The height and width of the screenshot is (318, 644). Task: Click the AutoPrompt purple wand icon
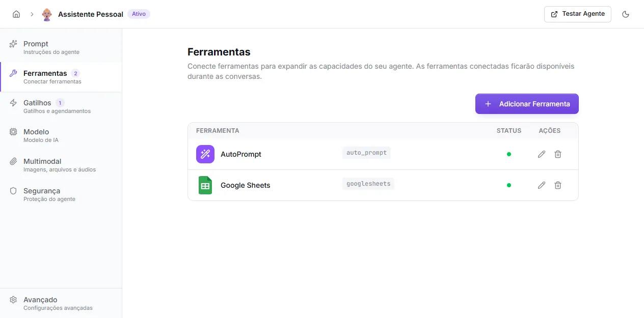point(205,154)
